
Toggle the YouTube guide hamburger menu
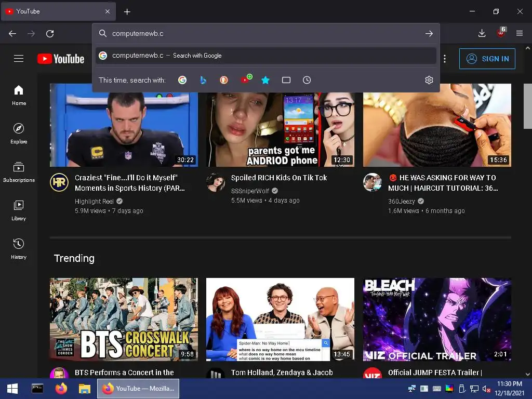coord(19,59)
